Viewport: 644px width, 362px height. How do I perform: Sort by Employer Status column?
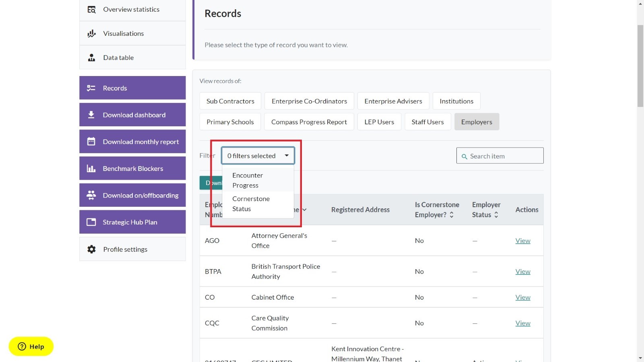tap(496, 215)
